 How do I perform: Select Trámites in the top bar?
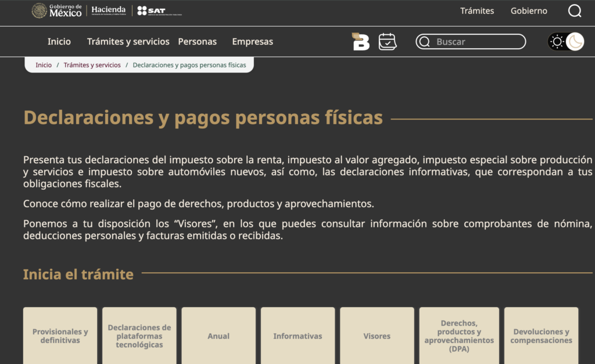[x=476, y=10]
